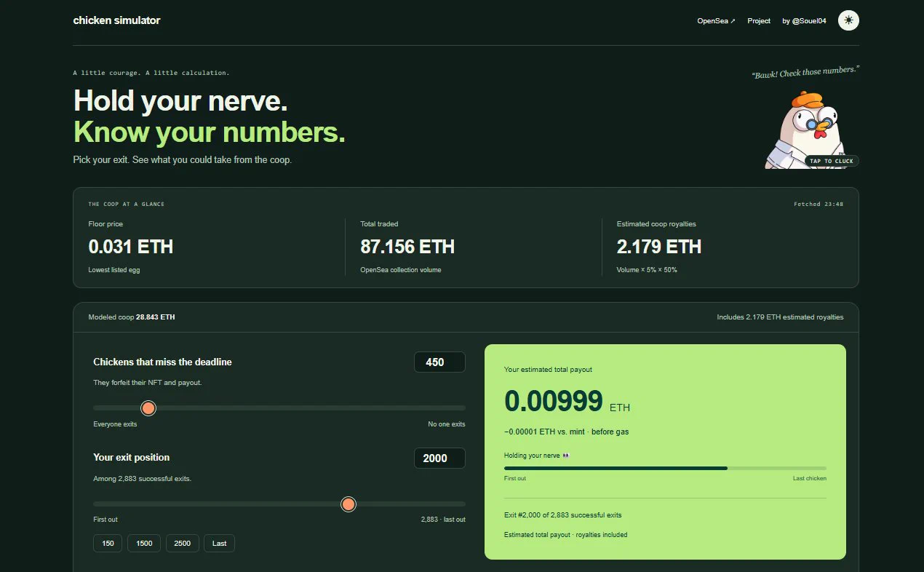This screenshot has height=572, width=924.
Task: Select the 150 exit preset button
Action: coord(108,544)
